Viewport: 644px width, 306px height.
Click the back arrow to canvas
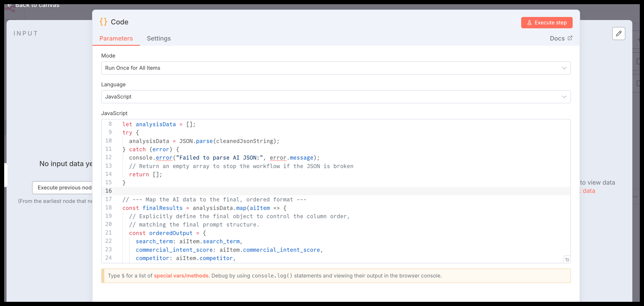click(x=10, y=5)
